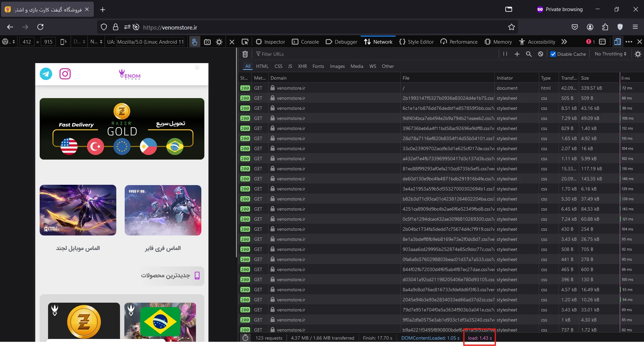Click the Venom Store logo
The height and width of the screenshot is (346, 644).
tap(130, 74)
